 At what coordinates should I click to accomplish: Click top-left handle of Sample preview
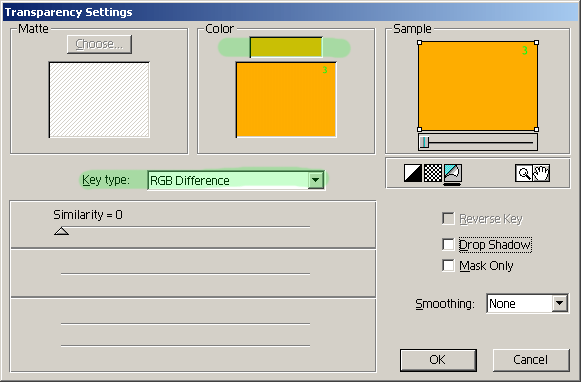click(419, 43)
